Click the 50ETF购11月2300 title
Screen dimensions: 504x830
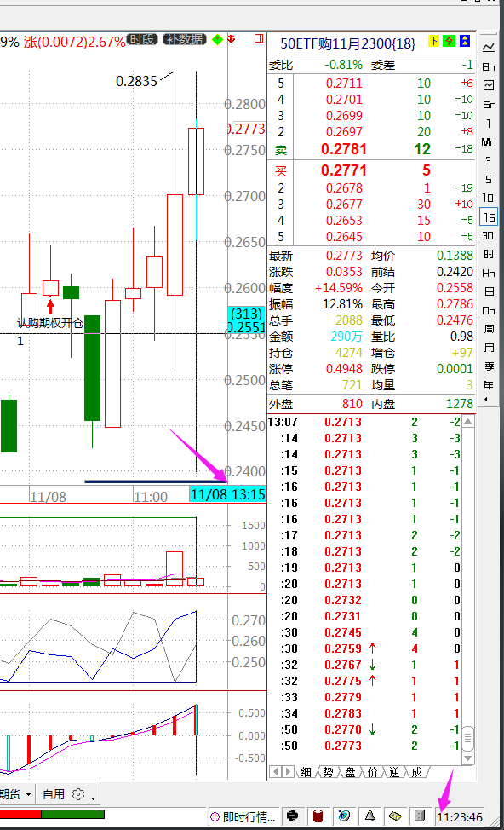(x=347, y=43)
